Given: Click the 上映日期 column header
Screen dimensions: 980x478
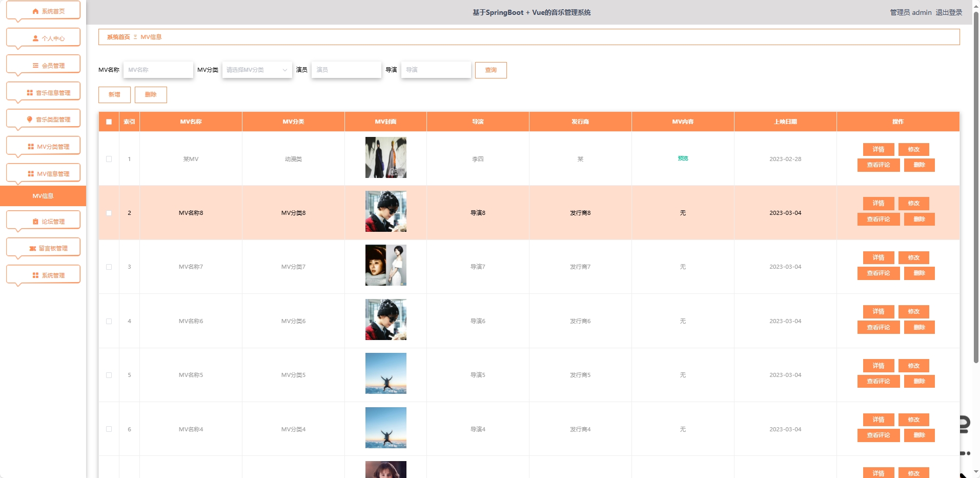Looking at the screenshot, I should (x=785, y=122).
